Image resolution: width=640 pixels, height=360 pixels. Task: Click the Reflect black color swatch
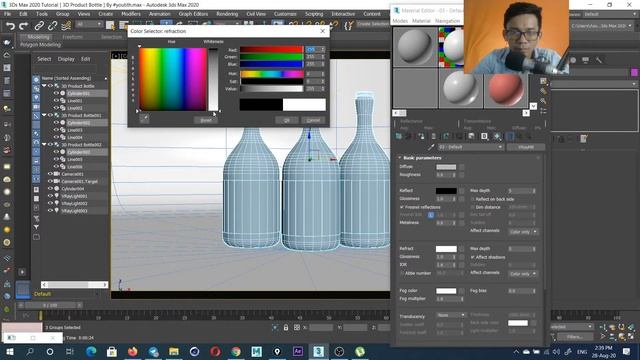tap(446, 191)
